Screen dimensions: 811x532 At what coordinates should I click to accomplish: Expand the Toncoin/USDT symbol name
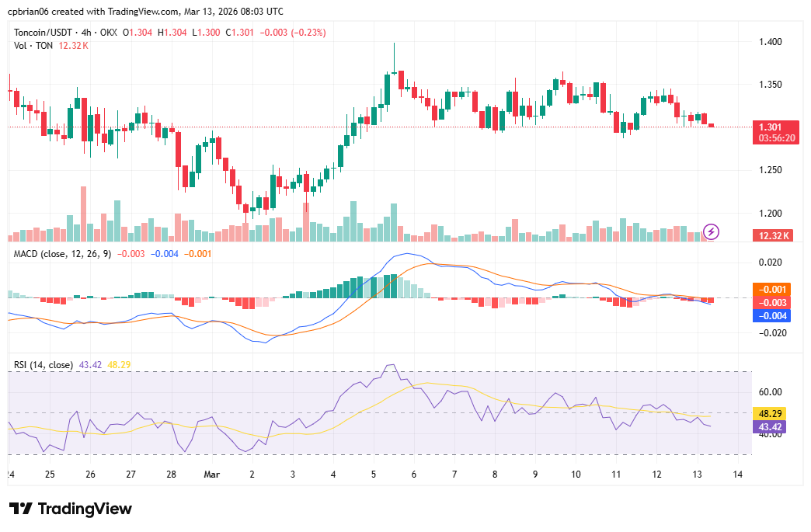click(44, 33)
